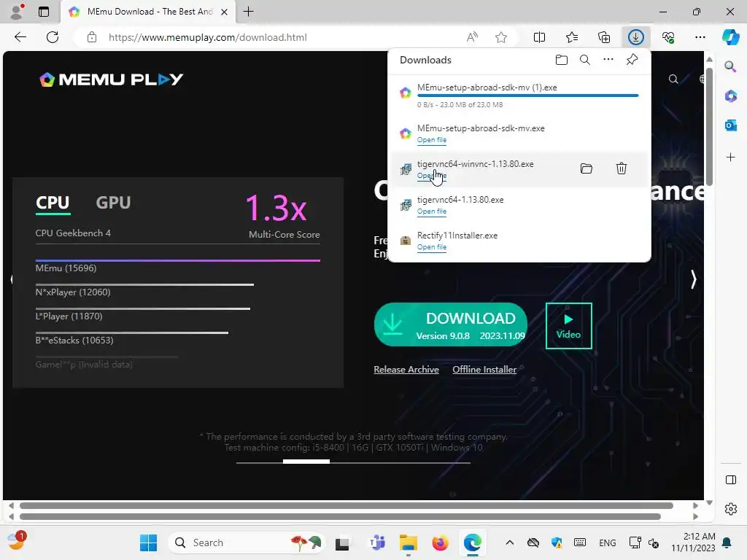Launch Firefox from the taskbar
Screen dimensions: 747x560
pyautogui.click(x=440, y=542)
